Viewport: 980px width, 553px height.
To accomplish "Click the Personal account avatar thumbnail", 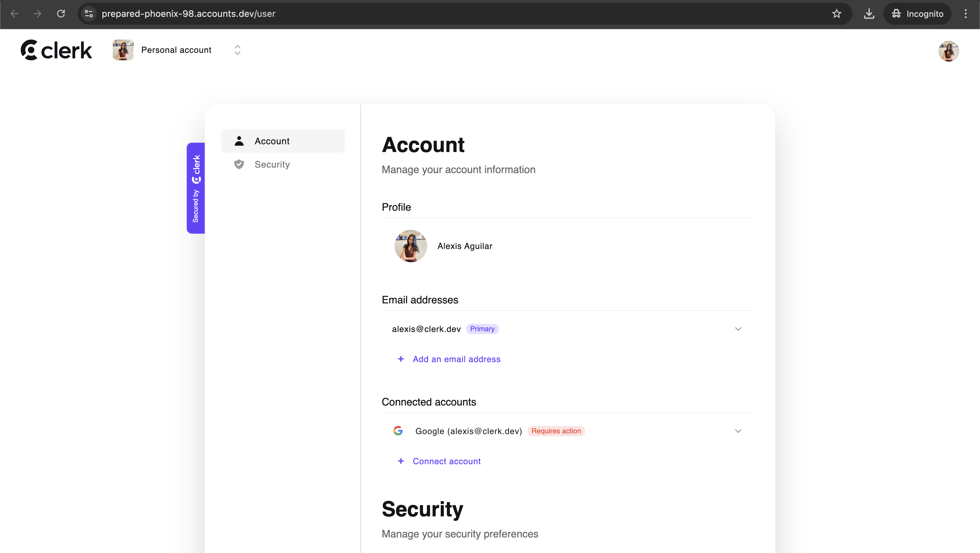I will [x=122, y=50].
